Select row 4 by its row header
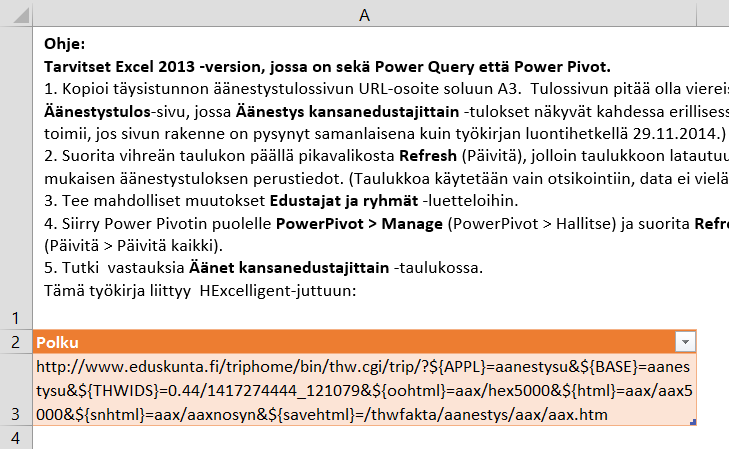Image resolution: width=729 pixels, height=455 pixels. point(16,439)
